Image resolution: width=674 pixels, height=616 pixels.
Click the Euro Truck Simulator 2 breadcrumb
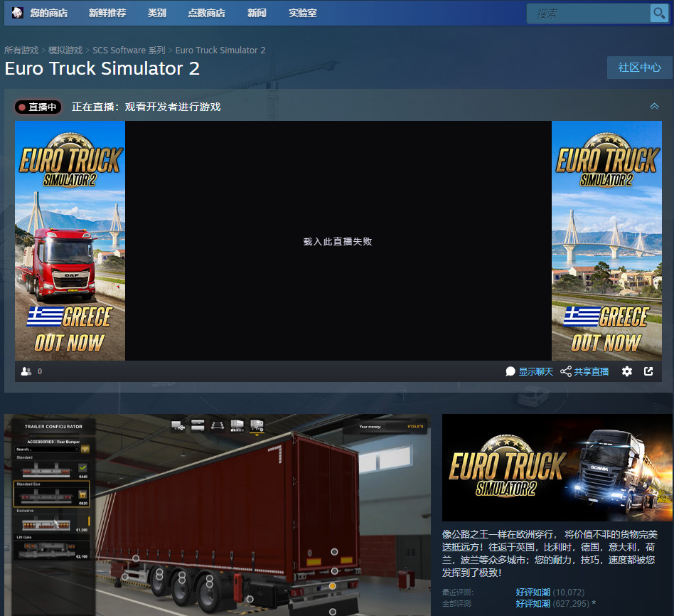click(220, 51)
